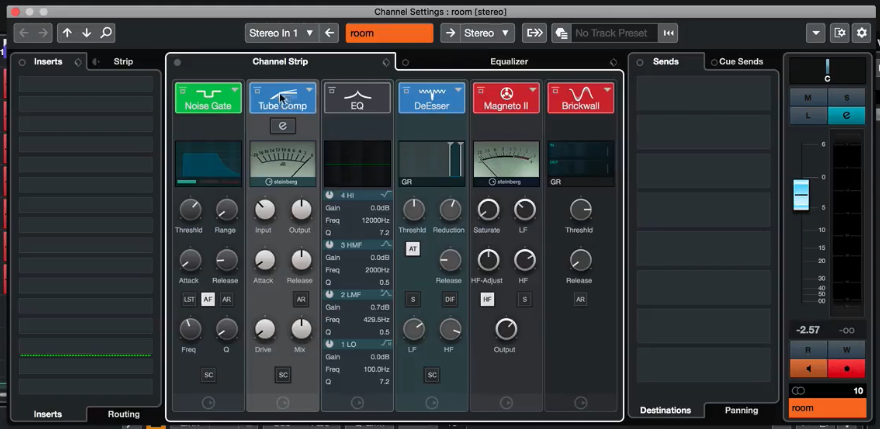880x429 pixels.
Task: Open the channel search magnifier
Action: 106,33
